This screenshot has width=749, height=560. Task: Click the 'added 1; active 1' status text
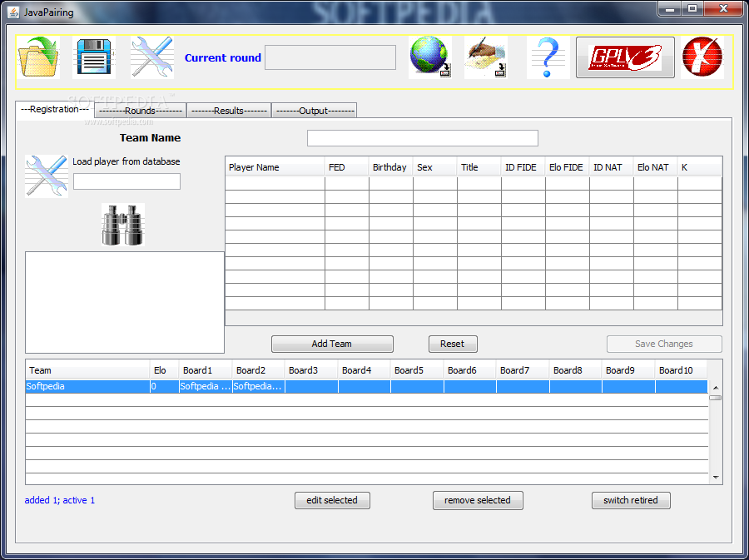[60, 500]
